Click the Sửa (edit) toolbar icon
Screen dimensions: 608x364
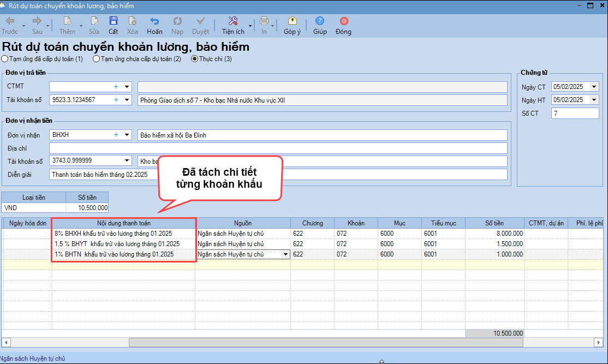[x=94, y=21]
